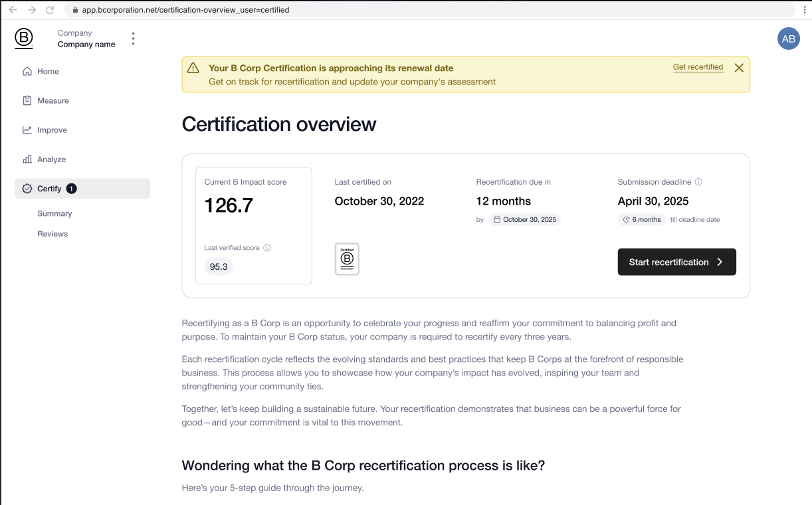Viewport: 812px width, 505px height.
Task: Open the Summary sub-item
Action: (54, 213)
